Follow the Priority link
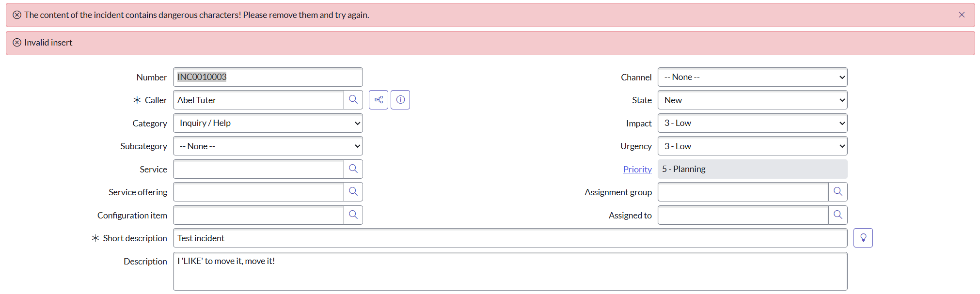 (x=637, y=169)
